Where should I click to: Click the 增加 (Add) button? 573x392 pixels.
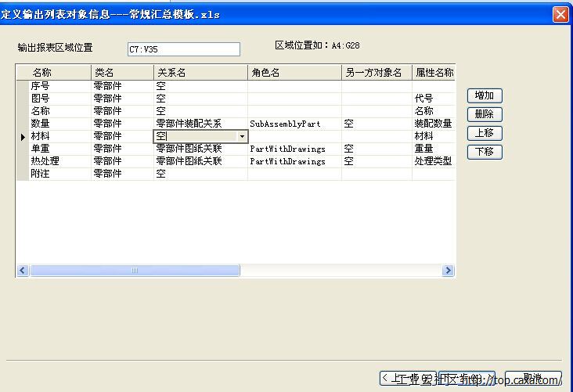coord(485,95)
